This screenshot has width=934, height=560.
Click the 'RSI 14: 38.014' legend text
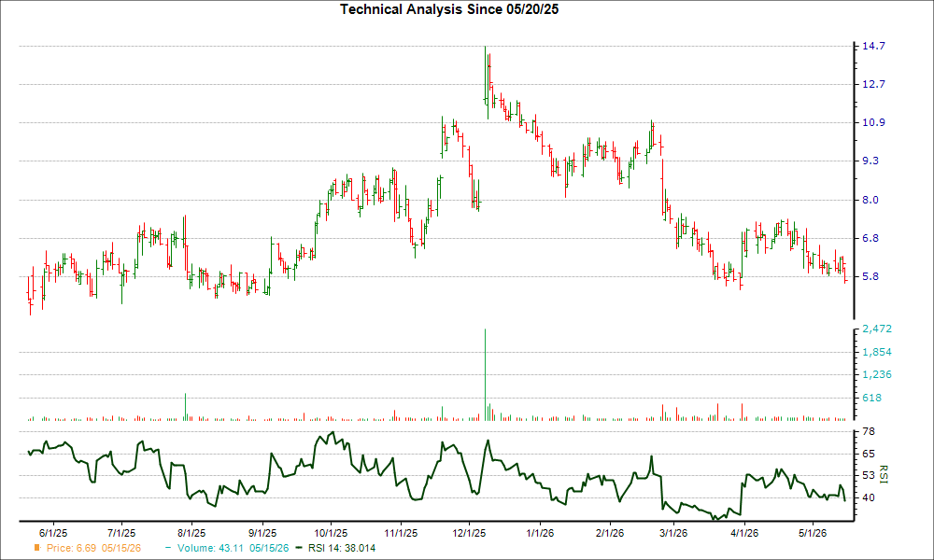[x=341, y=548]
